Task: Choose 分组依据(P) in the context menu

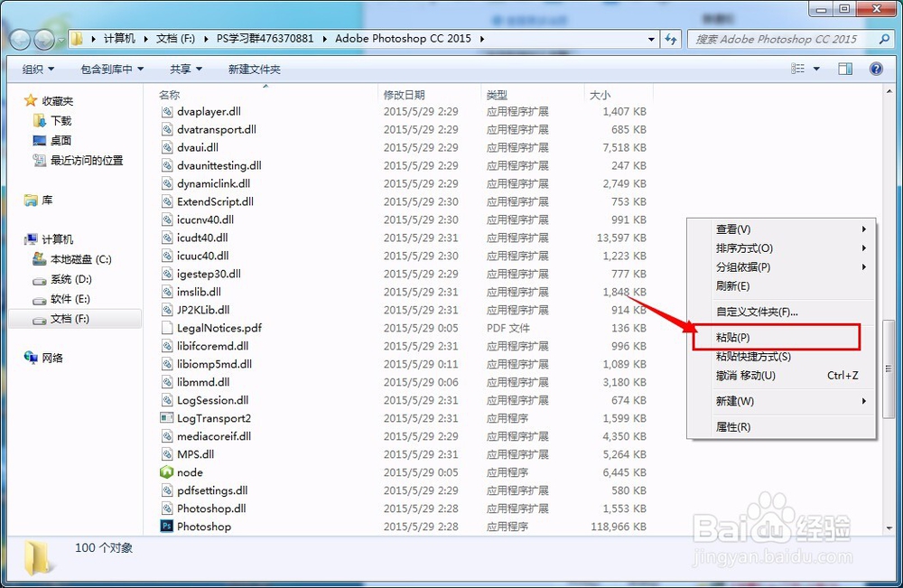Action: point(781,267)
